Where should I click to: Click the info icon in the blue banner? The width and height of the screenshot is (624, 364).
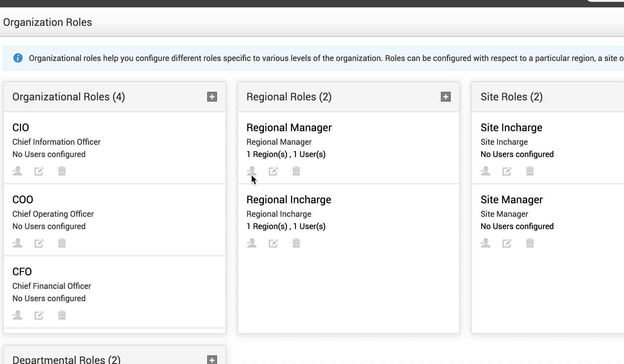(x=18, y=58)
